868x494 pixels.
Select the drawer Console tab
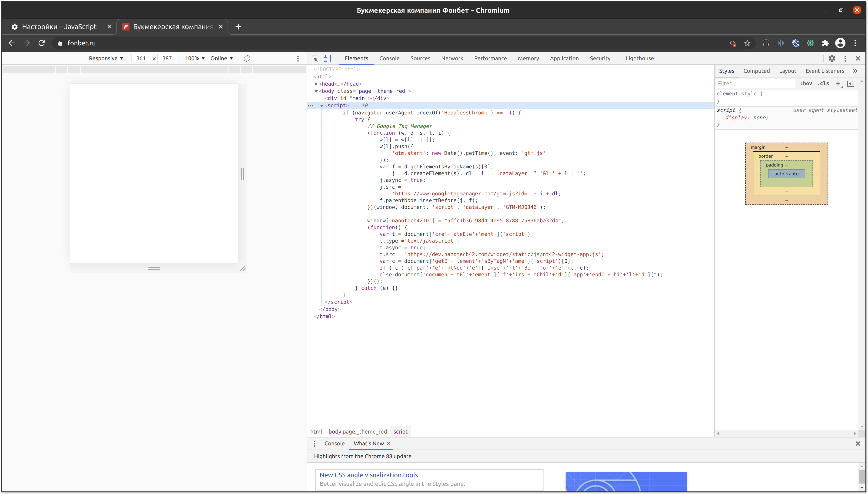(x=334, y=444)
